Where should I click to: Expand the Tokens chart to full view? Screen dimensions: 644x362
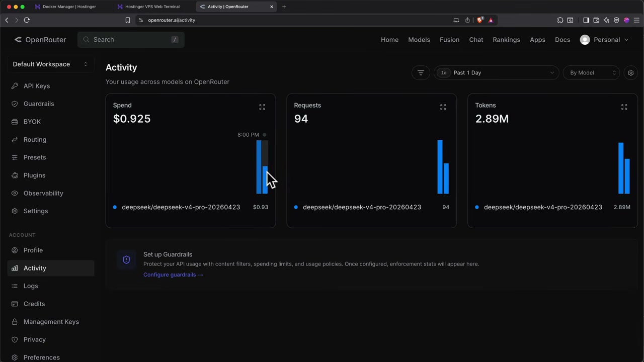point(624,107)
